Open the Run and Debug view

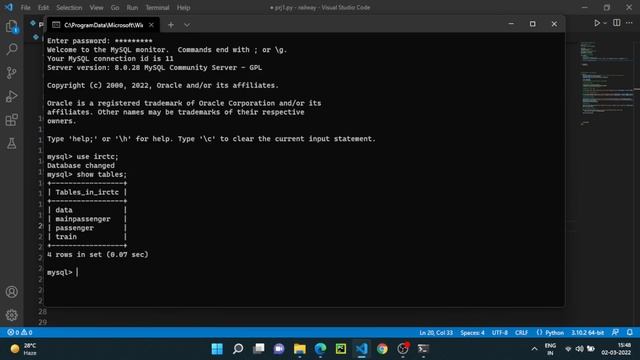[12, 96]
